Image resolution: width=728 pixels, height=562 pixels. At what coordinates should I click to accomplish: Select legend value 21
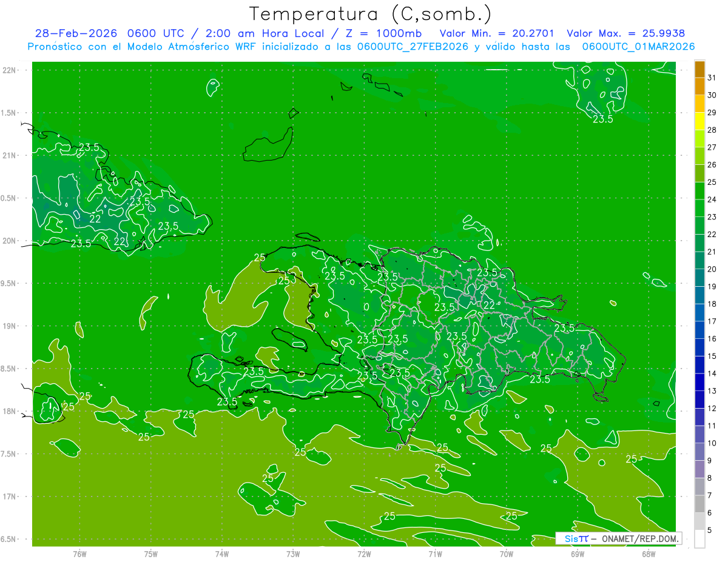click(712, 252)
